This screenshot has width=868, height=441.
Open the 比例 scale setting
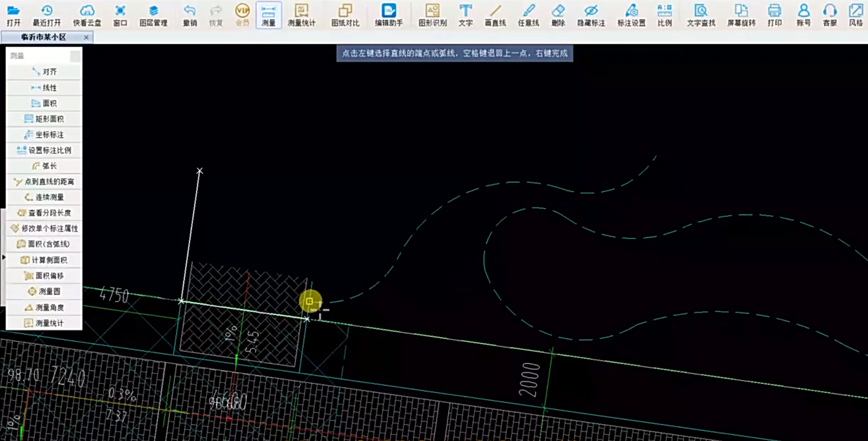click(664, 15)
